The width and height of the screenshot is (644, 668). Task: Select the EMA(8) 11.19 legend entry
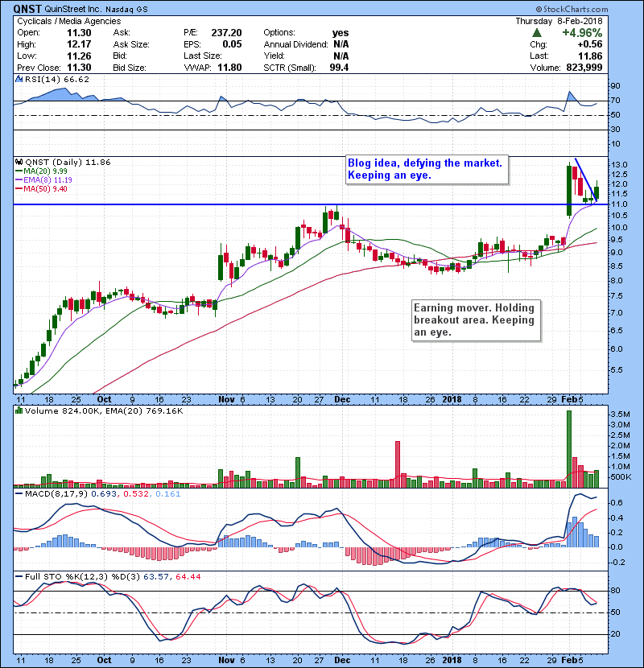coord(43,180)
